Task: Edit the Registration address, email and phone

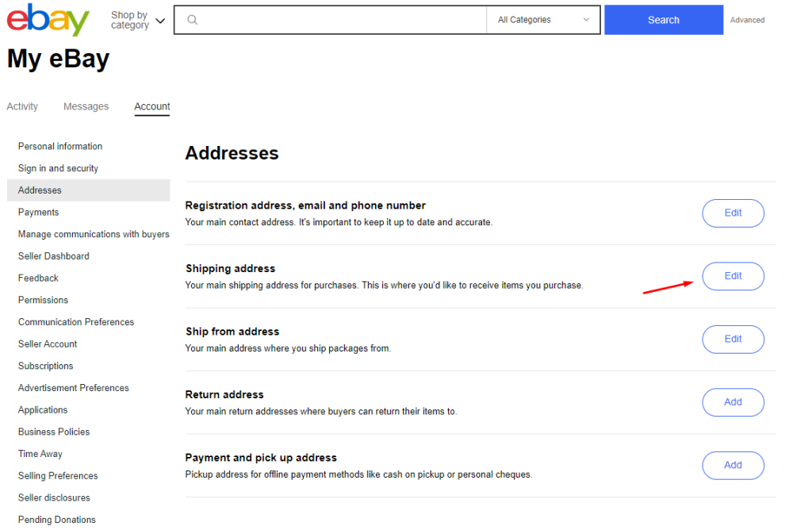Action: tap(733, 213)
